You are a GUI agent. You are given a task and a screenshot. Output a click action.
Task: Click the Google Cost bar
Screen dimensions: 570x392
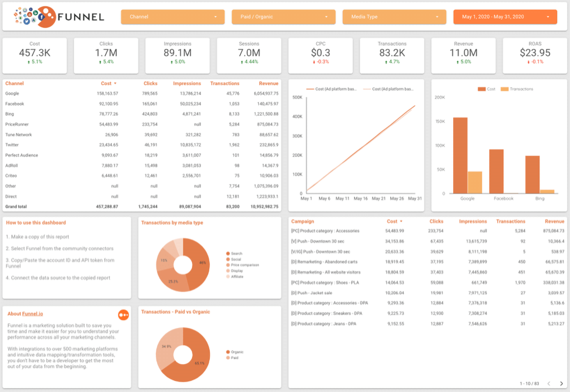[x=460, y=156]
